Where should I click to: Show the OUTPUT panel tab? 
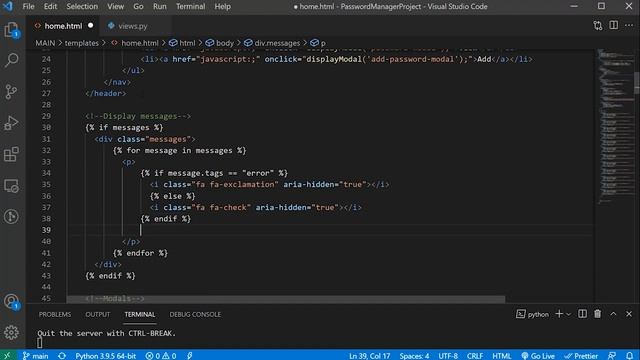pos(98,314)
